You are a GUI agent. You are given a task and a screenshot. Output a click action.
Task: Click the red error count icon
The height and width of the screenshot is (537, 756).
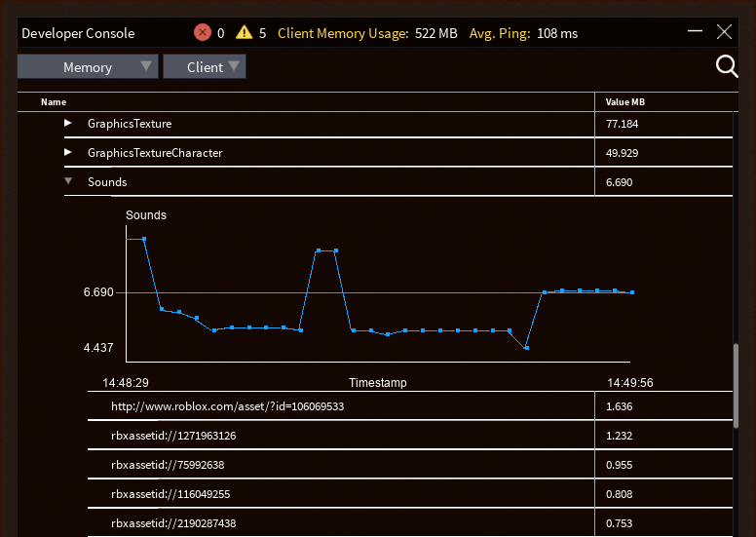pos(203,33)
